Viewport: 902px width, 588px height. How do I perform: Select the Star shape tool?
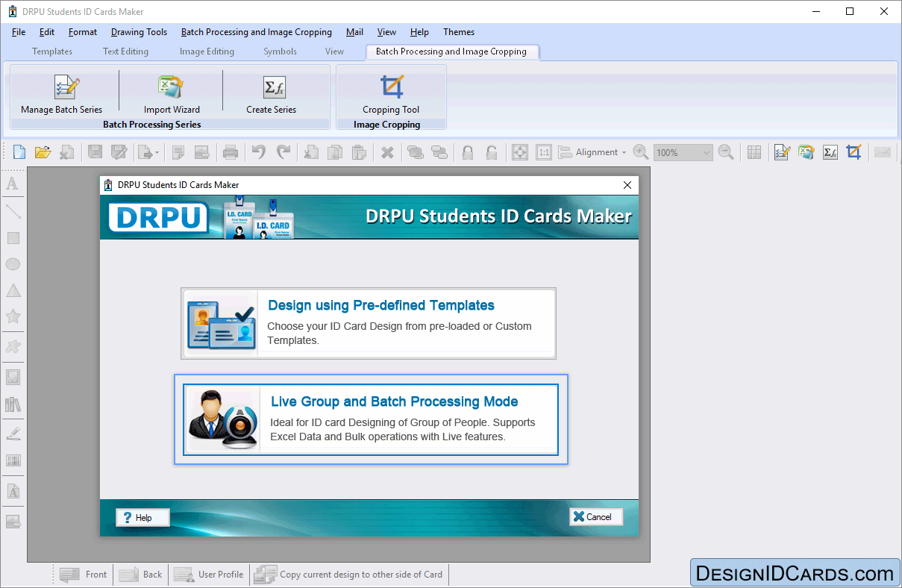[13, 316]
